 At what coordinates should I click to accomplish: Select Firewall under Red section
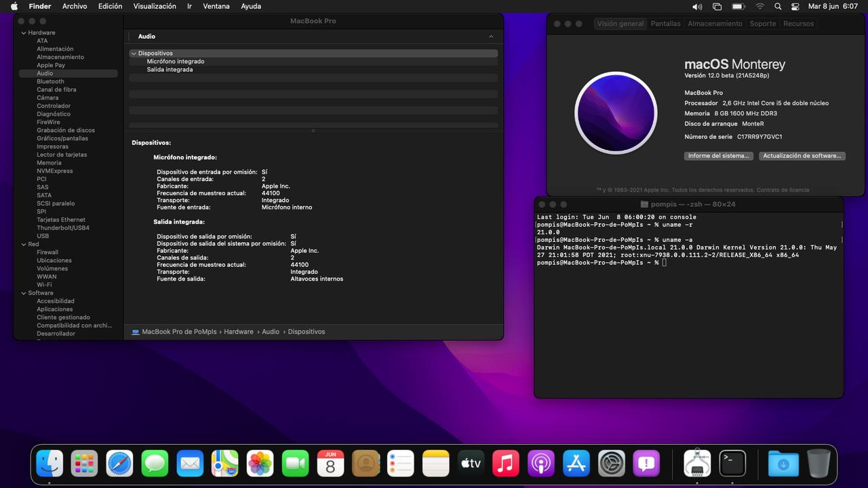point(47,252)
